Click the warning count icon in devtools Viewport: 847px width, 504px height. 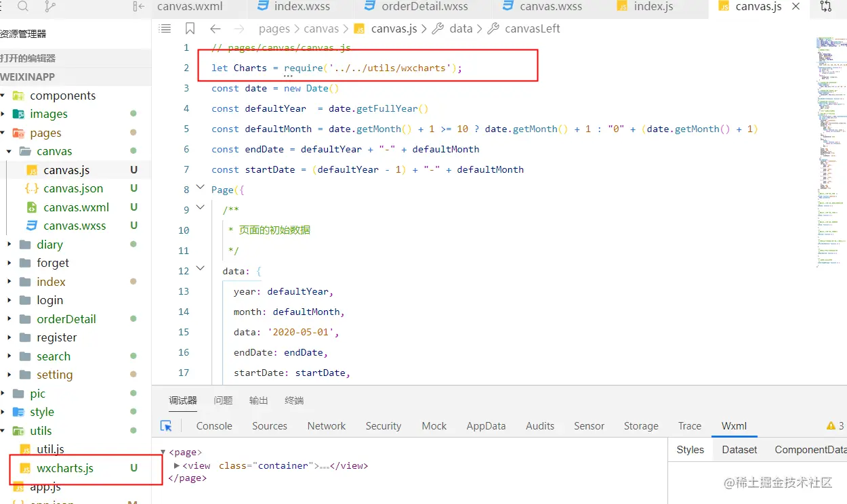[x=831, y=425]
